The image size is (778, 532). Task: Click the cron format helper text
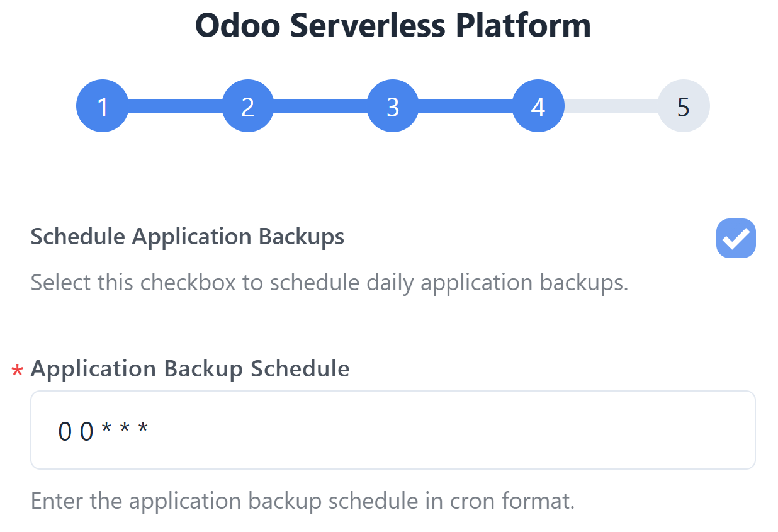point(303,502)
